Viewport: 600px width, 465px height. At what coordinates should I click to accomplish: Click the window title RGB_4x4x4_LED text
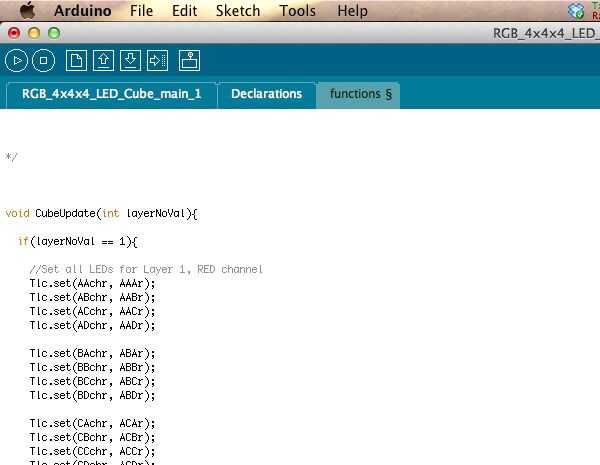click(546, 33)
